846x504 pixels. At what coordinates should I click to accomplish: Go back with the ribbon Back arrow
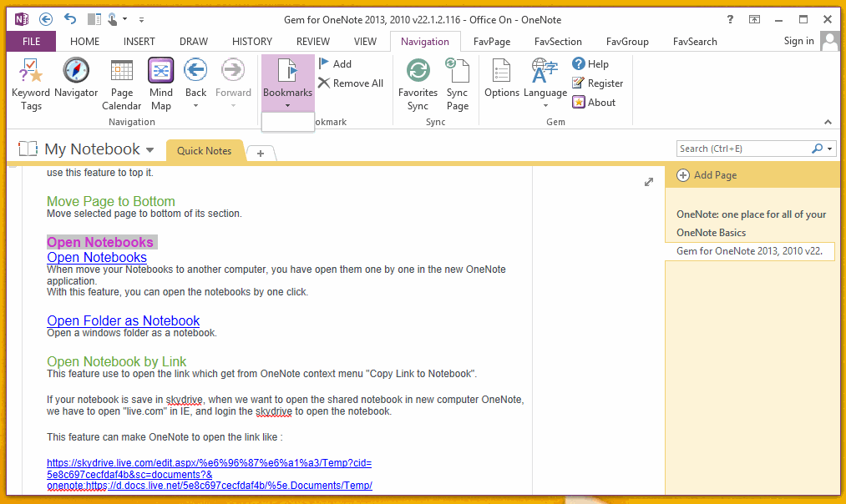[x=195, y=71]
